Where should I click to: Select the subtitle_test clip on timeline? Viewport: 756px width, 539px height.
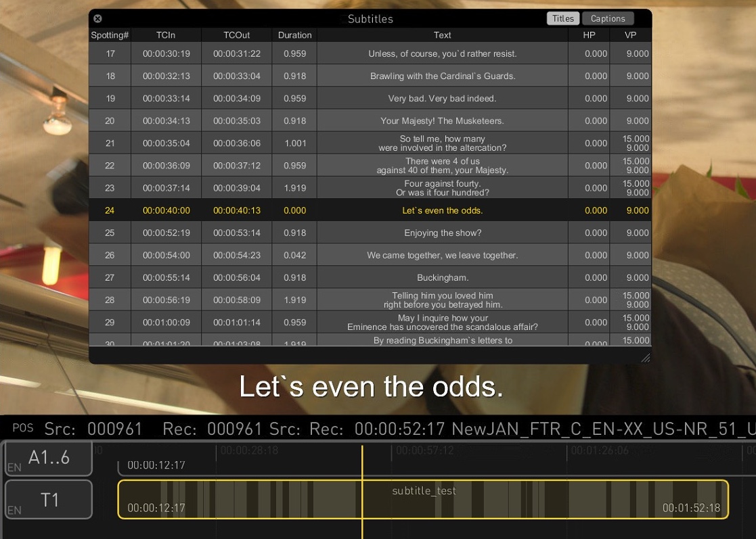click(423, 500)
